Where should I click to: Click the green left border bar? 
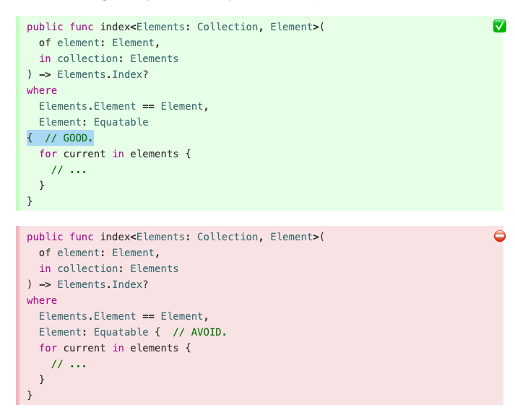(18, 113)
